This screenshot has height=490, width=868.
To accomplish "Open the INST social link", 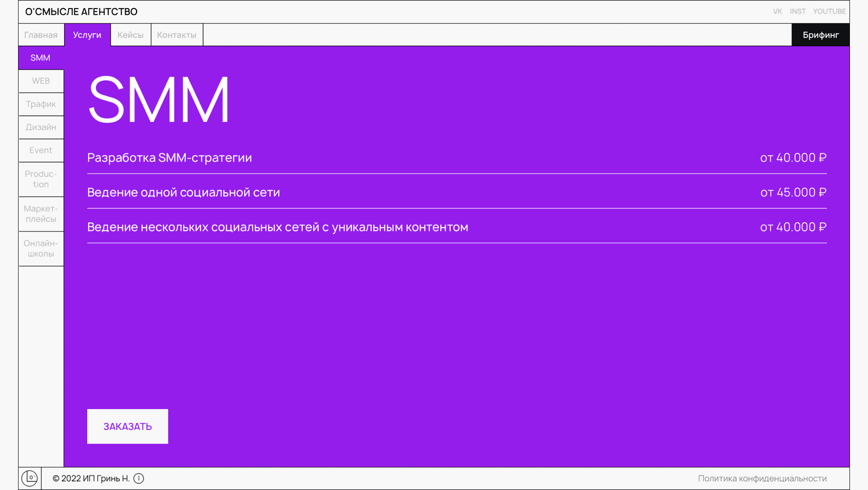I will pyautogui.click(x=797, y=11).
